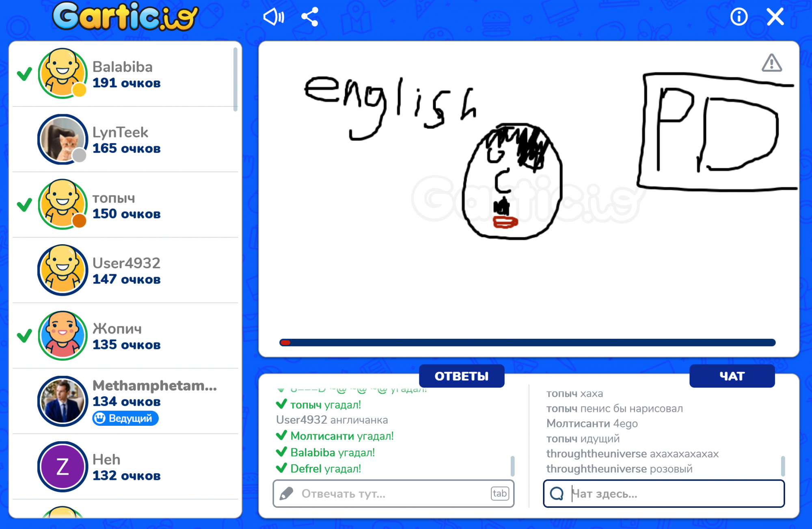Click the chat messages scrollbar
This screenshot has height=529, width=812.
coord(782,466)
